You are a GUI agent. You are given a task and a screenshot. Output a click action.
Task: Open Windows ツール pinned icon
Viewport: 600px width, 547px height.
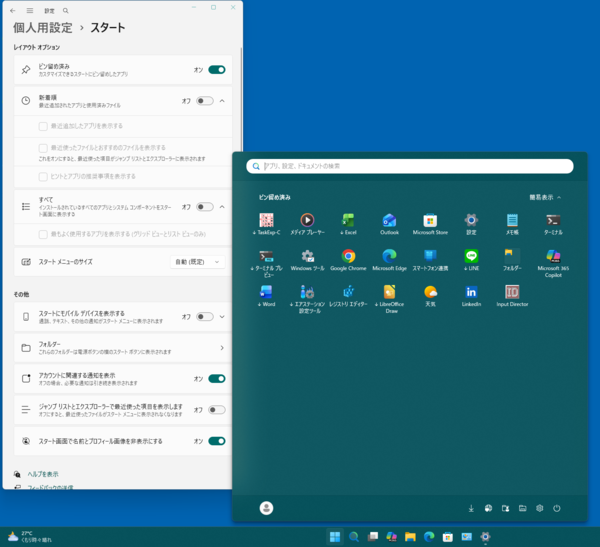coord(307,260)
